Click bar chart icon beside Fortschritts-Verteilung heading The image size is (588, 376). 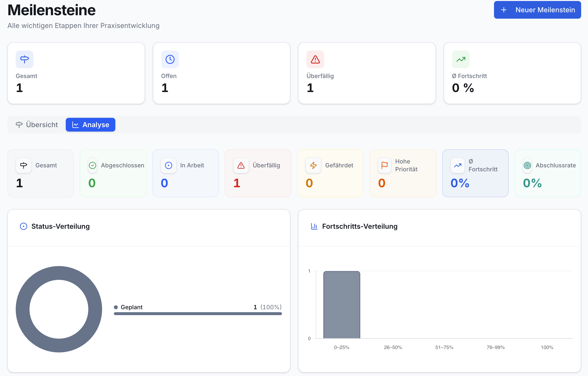click(314, 226)
